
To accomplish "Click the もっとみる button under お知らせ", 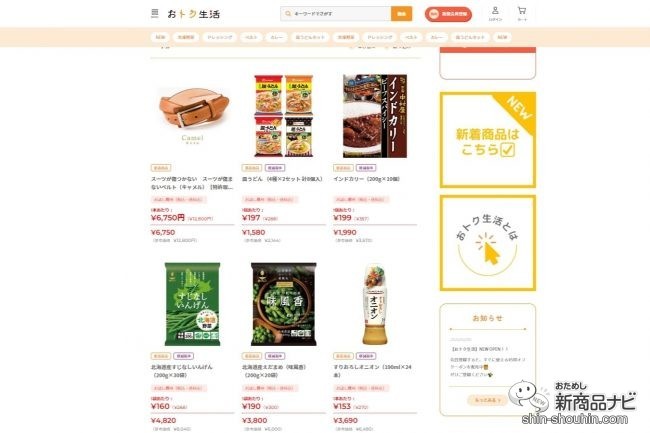I will (x=488, y=400).
